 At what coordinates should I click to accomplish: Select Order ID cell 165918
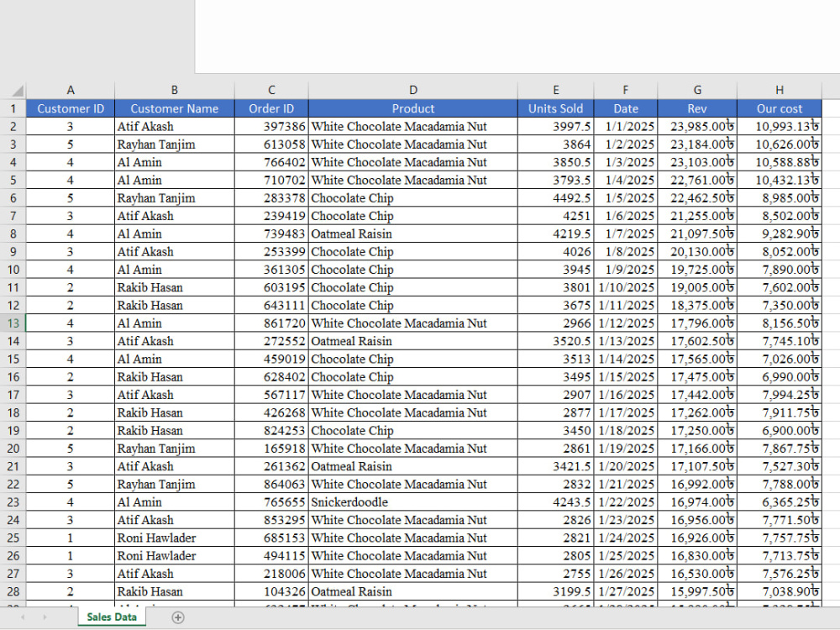[x=271, y=449]
